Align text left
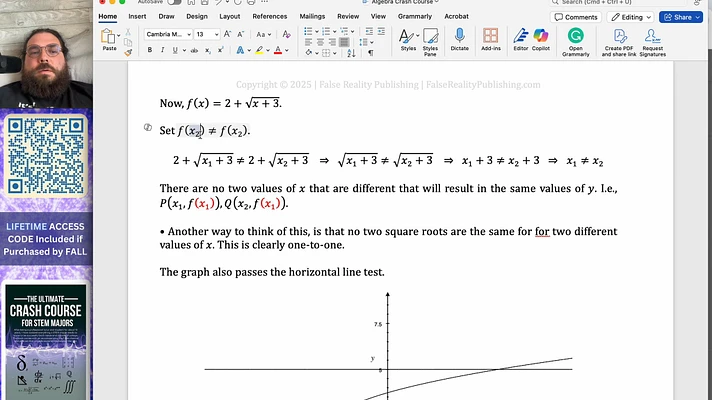Screen dimensions: 712x400 coord(308,42)
